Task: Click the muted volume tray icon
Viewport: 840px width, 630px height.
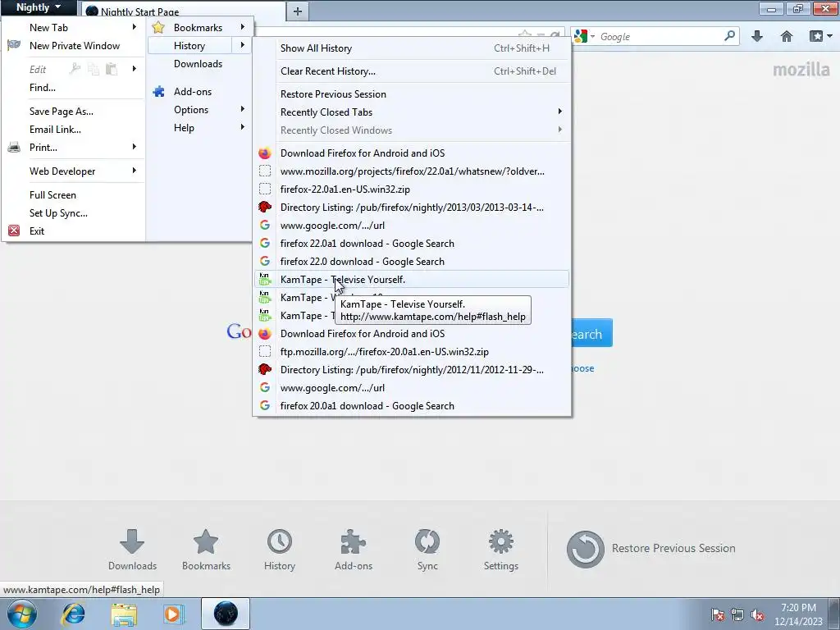Action: point(757,614)
